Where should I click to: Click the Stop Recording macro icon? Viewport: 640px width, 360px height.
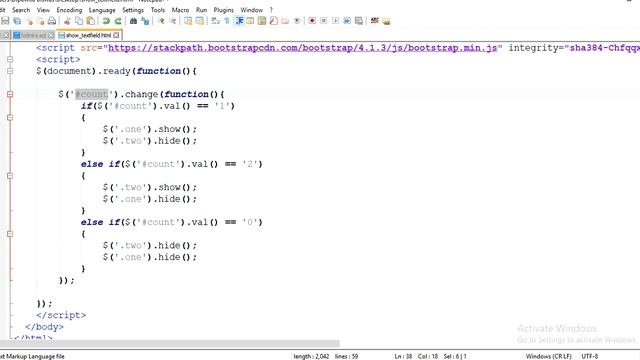coord(324,21)
